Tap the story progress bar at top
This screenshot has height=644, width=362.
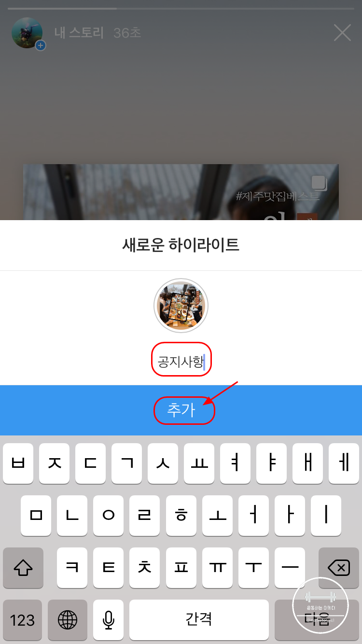(181, 9)
